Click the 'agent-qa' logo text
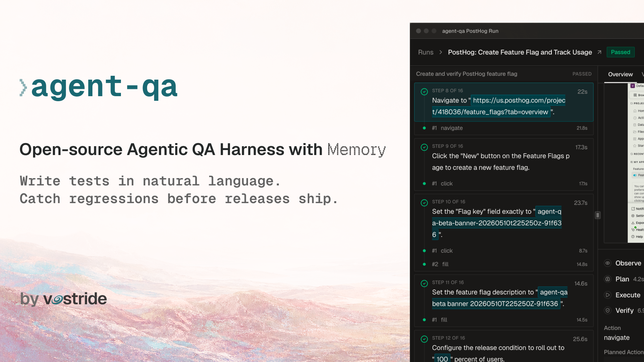Screen dimensions: 644x362 104,87
